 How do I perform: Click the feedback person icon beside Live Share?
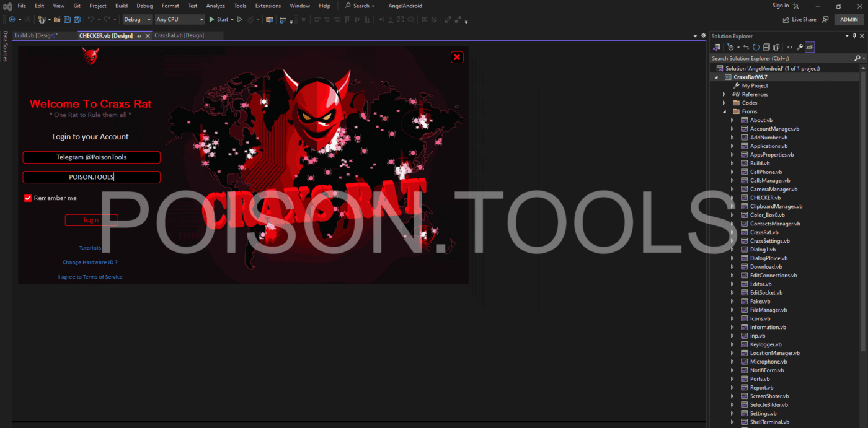point(825,20)
